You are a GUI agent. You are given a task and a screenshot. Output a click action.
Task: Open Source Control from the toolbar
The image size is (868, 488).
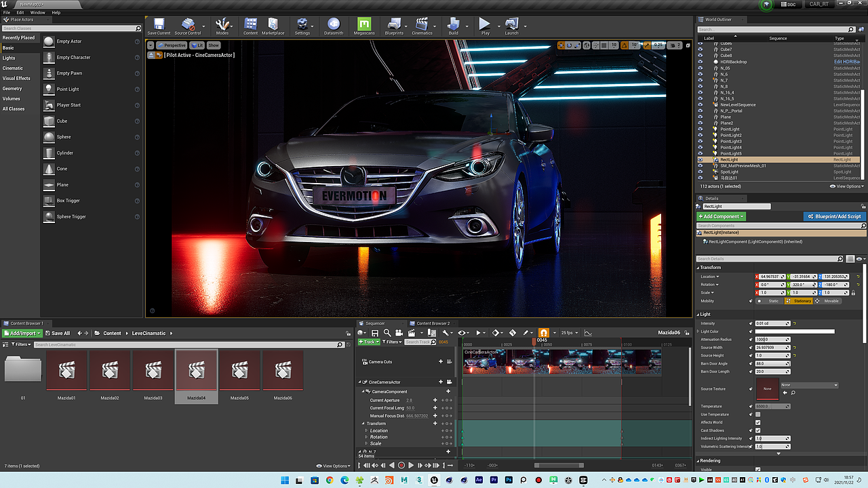(x=188, y=26)
